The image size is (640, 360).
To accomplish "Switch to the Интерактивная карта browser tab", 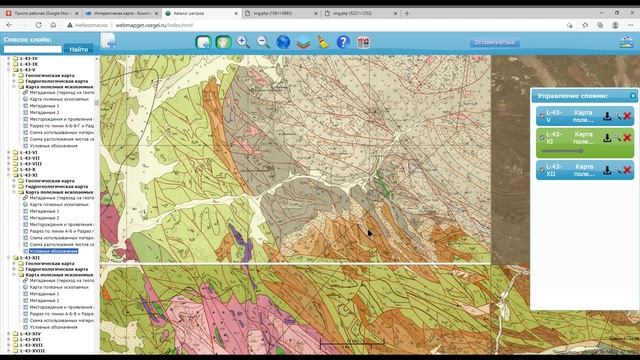I will (122, 13).
